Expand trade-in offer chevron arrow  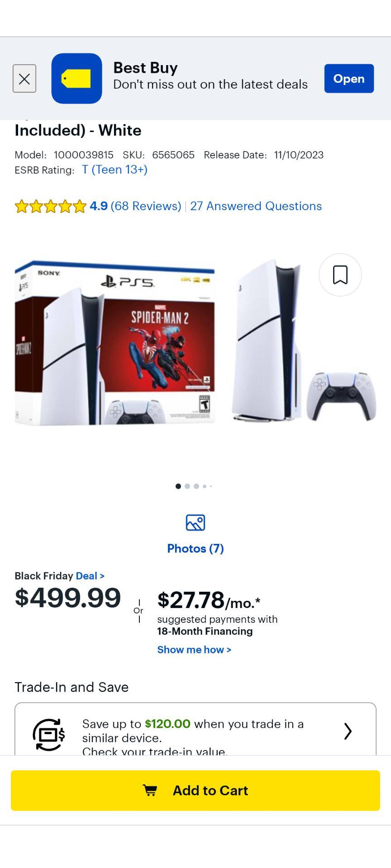point(348,731)
